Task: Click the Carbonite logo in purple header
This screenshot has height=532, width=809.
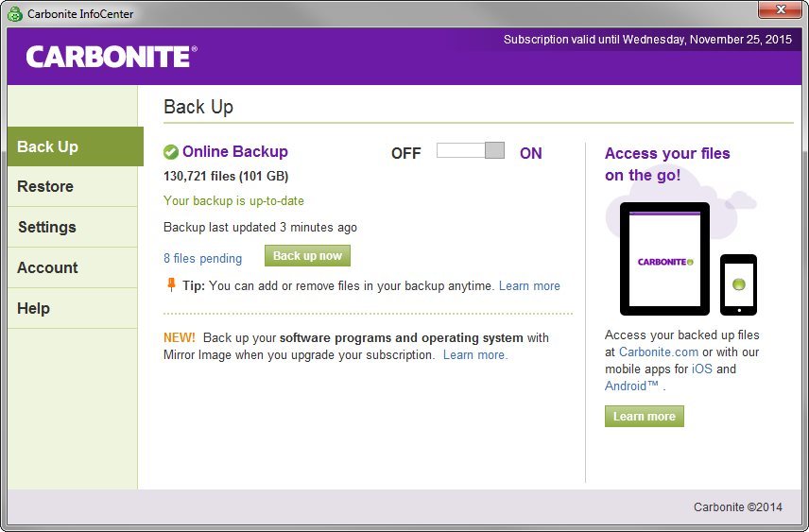Action: [112, 57]
